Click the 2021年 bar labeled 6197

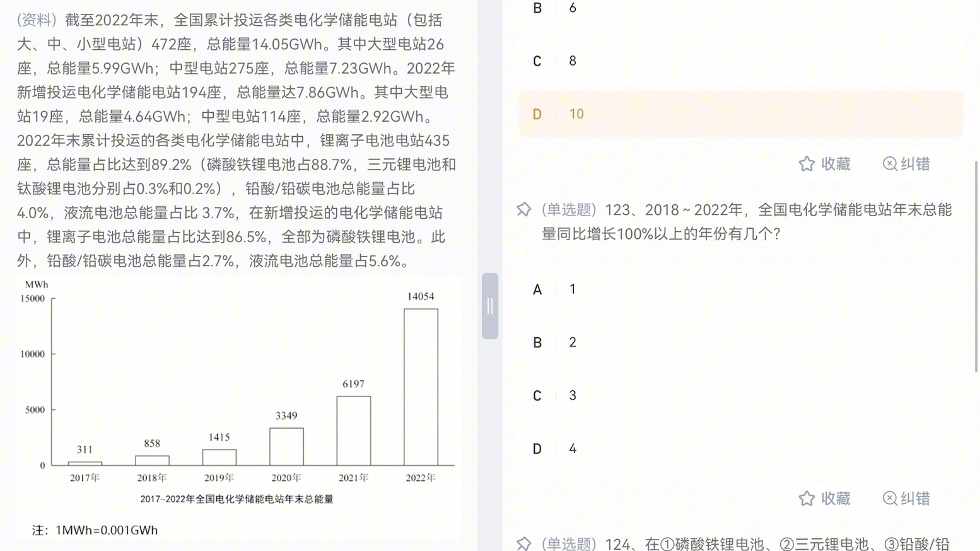point(354,431)
